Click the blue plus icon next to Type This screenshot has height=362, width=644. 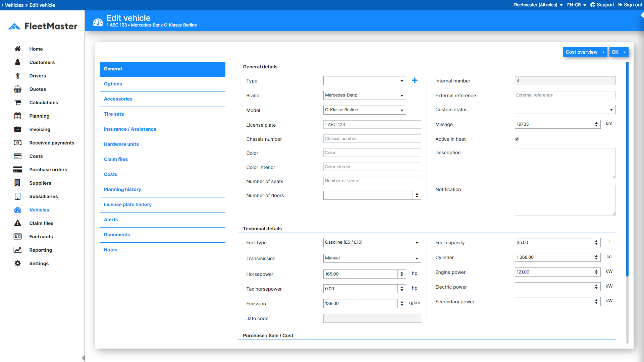(x=415, y=80)
